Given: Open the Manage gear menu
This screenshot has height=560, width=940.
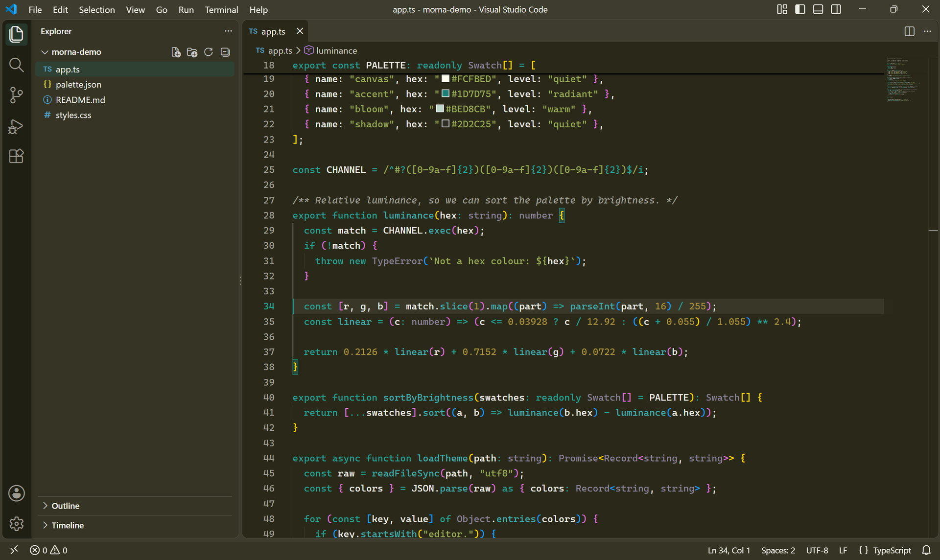Looking at the screenshot, I should [16, 523].
